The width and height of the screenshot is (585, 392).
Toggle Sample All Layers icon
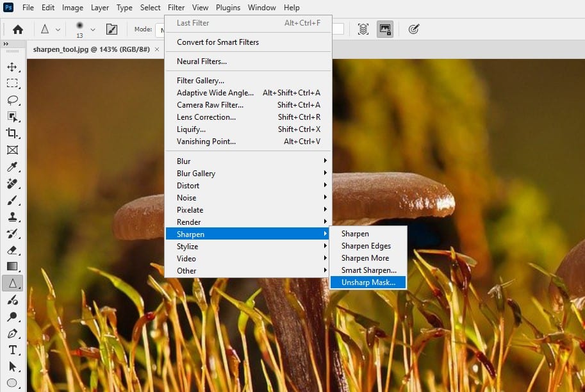click(363, 29)
